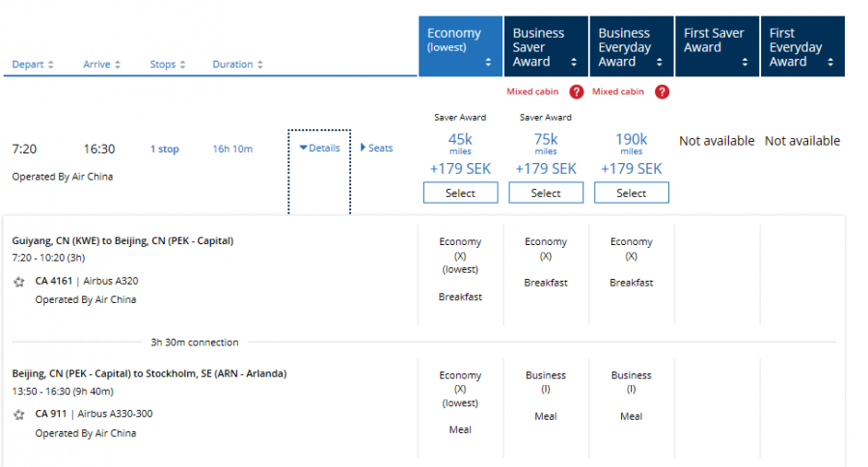
Task: Click the 16h 10m duration link
Action: click(x=232, y=150)
